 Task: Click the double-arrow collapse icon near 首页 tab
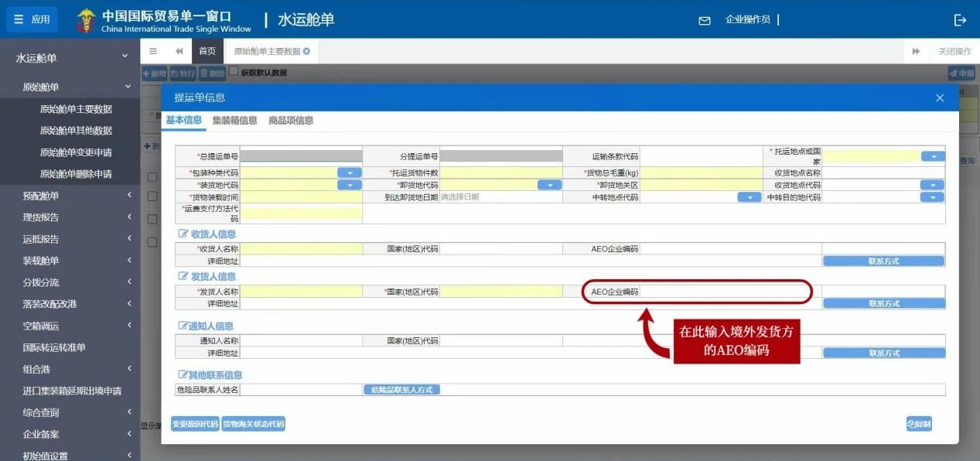179,51
